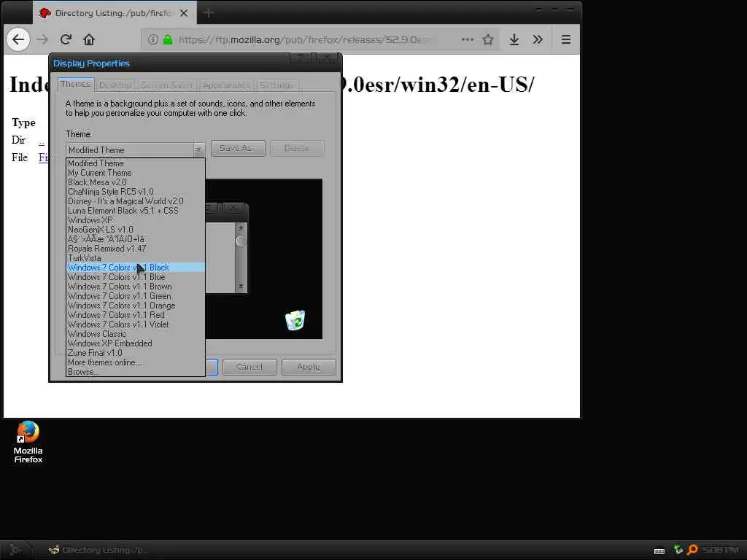Select ChaNinja Style RC5 v1.0 theme
Viewport: 747px width, 560px height.
point(136,192)
